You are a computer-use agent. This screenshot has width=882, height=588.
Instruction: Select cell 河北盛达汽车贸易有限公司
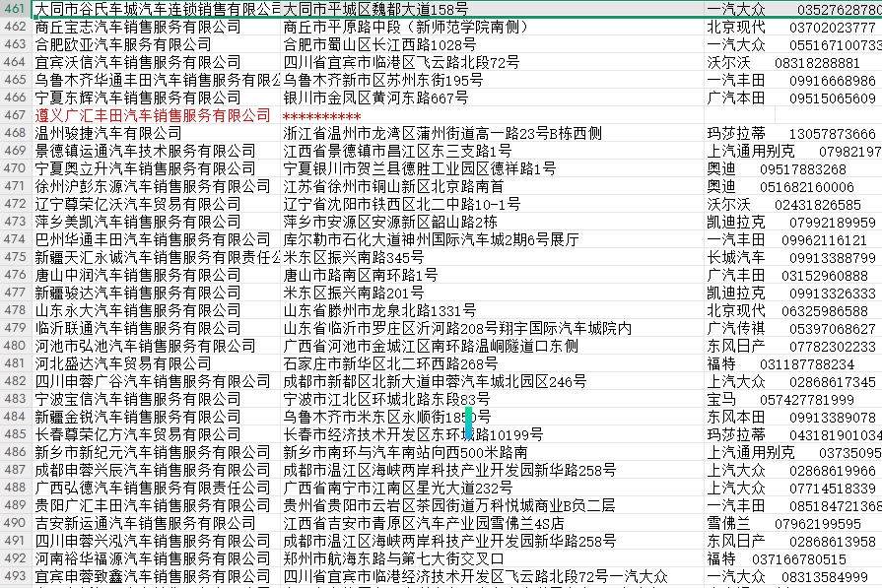coord(157,363)
